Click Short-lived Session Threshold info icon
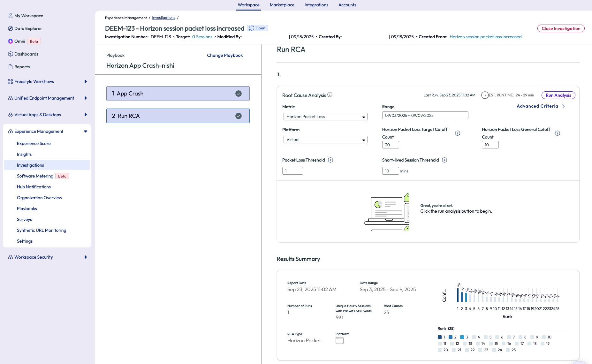The height and width of the screenshot is (364, 592). (444, 160)
